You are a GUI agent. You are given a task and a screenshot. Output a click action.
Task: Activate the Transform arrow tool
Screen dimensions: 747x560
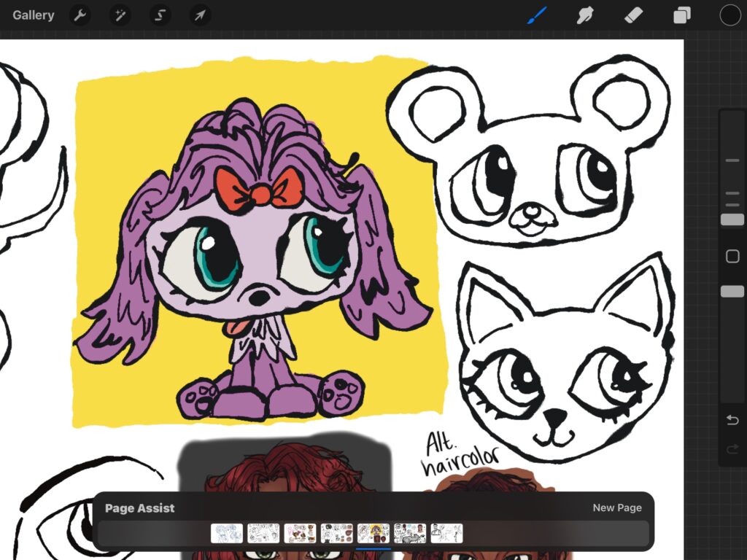[x=200, y=15]
